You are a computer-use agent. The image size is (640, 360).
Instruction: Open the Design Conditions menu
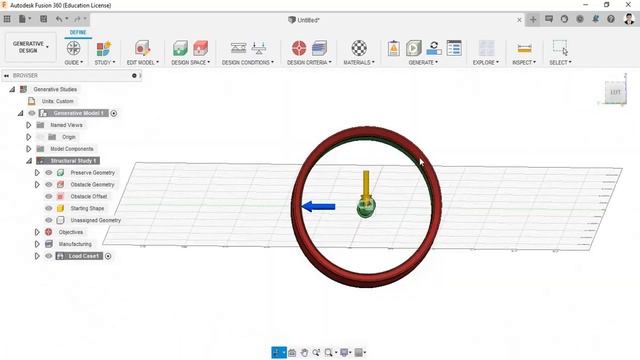248,62
